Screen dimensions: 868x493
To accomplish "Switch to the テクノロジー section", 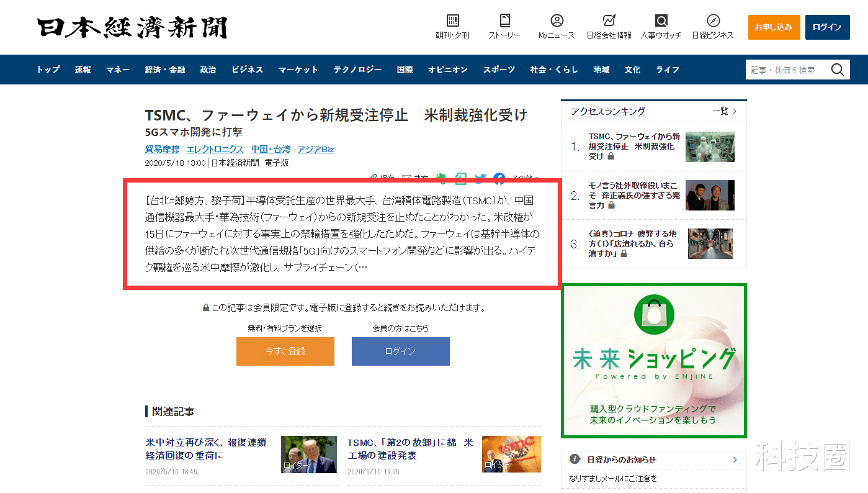I will [357, 70].
